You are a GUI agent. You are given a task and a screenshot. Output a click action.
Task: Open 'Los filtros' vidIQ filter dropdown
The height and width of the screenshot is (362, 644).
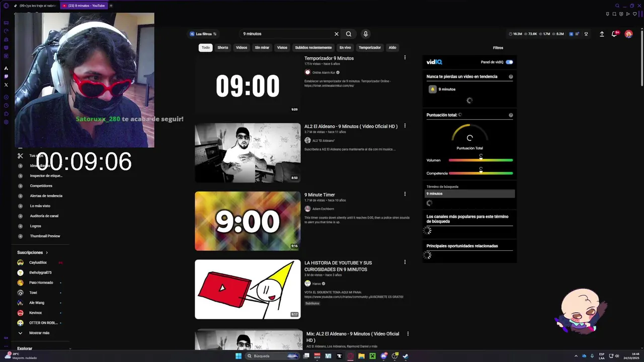[x=203, y=34]
